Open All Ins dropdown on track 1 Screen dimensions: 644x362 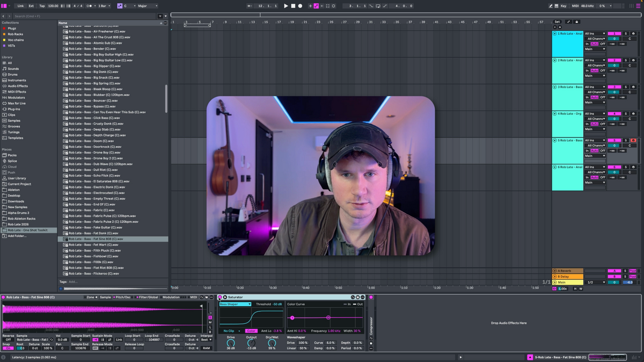point(595,33)
